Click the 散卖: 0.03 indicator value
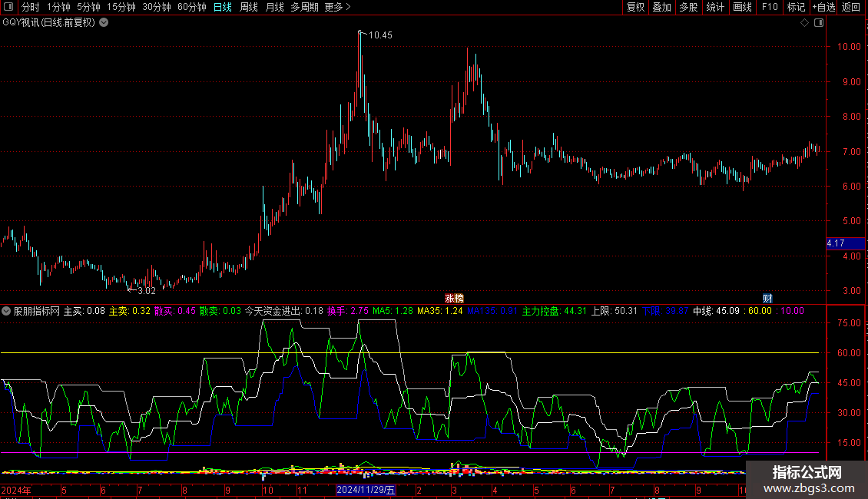This screenshot has width=868, height=499. click(x=220, y=311)
